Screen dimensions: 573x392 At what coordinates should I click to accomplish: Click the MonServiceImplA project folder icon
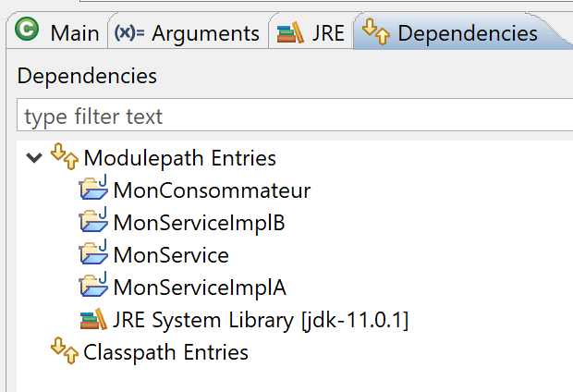(x=93, y=284)
